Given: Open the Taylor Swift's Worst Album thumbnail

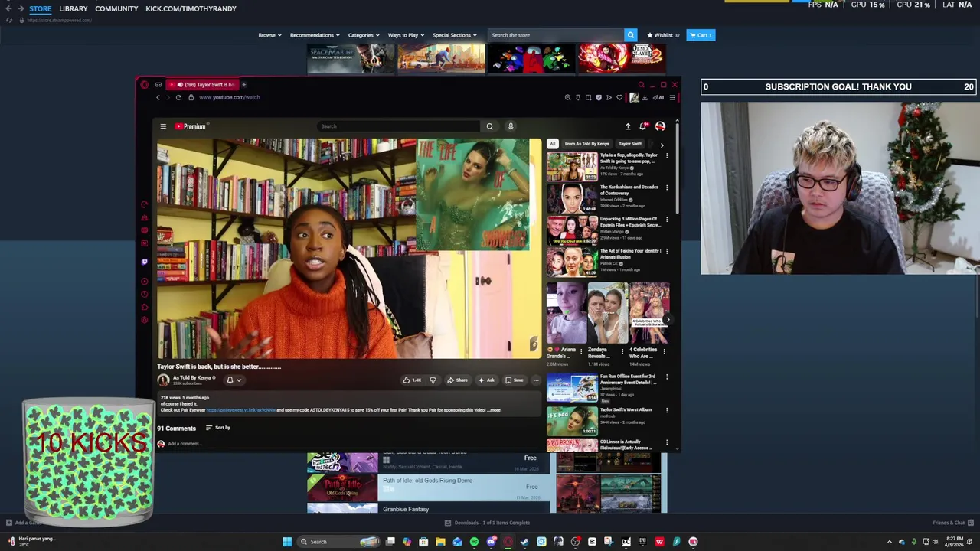Looking at the screenshot, I should pos(572,421).
